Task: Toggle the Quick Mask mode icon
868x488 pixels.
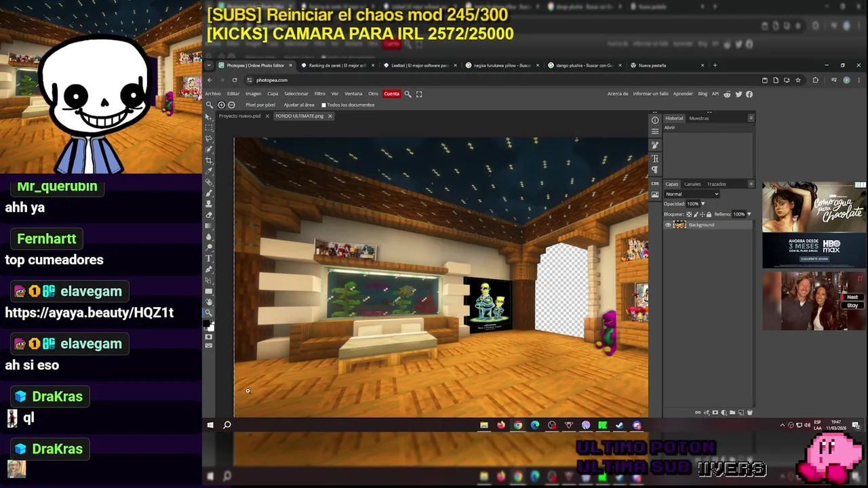Action: point(209,336)
